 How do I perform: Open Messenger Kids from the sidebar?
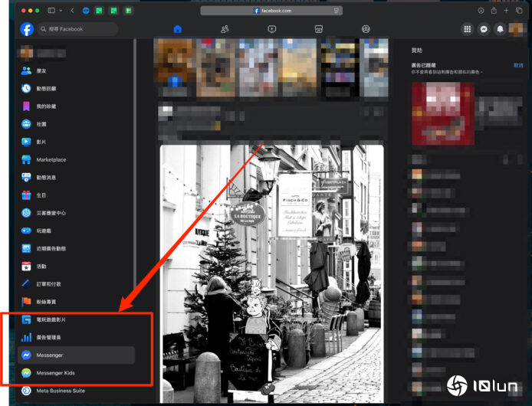click(x=55, y=373)
